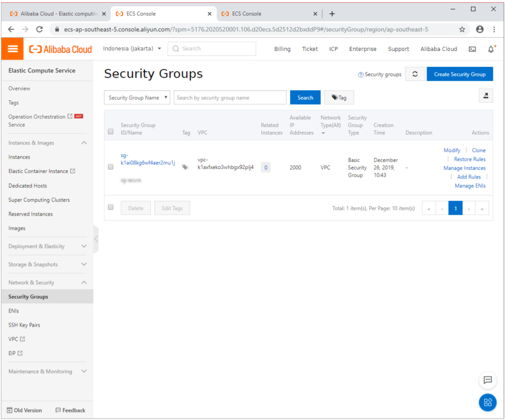Toggle the select-all checkbox in the table header

click(111, 132)
